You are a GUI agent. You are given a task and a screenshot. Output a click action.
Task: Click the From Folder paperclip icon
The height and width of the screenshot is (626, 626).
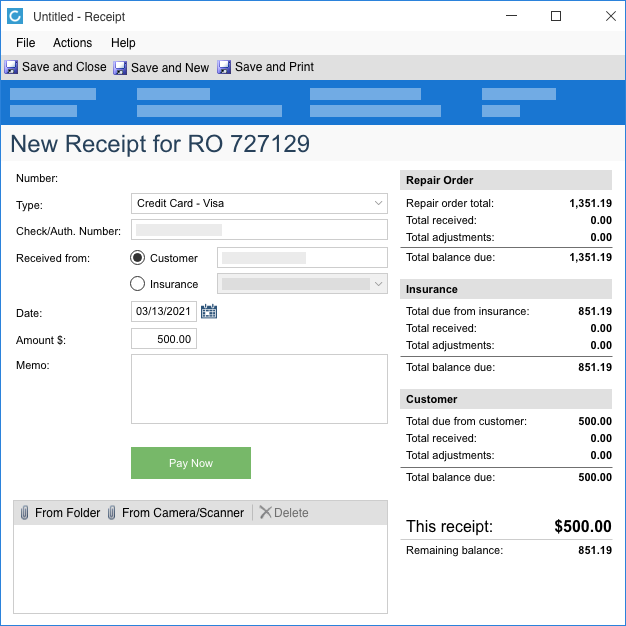coord(24,513)
